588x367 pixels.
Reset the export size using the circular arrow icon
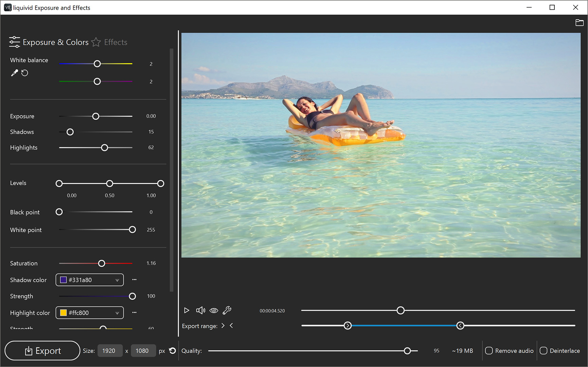172,351
